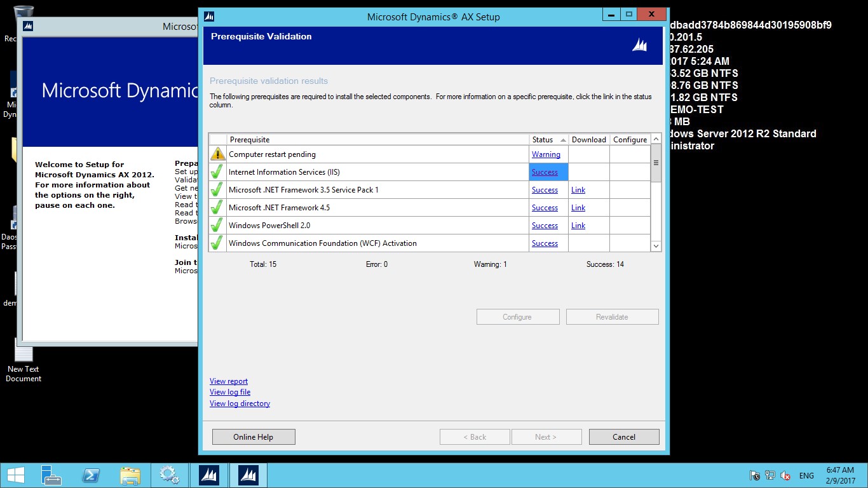
Task: Open Success status link for Internet Information Services
Action: click(x=545, y=172)
